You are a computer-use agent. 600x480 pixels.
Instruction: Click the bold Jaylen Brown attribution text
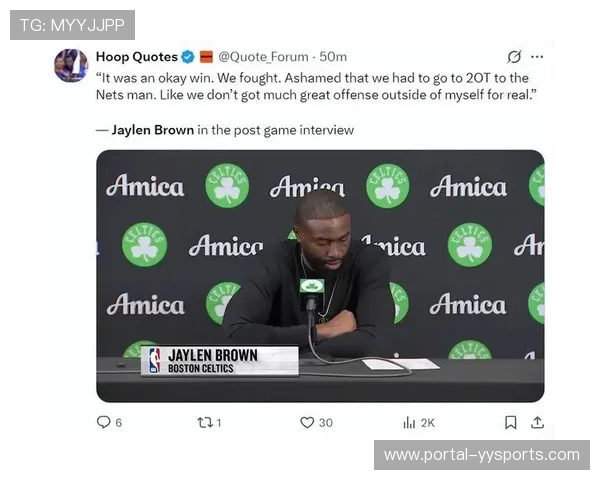tap(153, 130)
